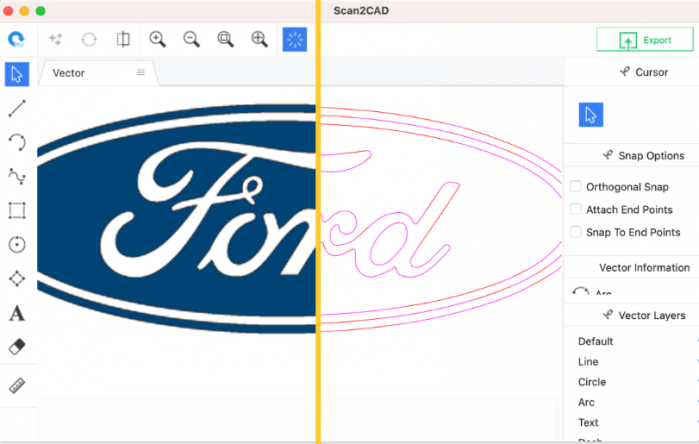The image size is (699, 444).
Task: Enable the Snap To End Points checkbox
Action: [x=576, y=232]
